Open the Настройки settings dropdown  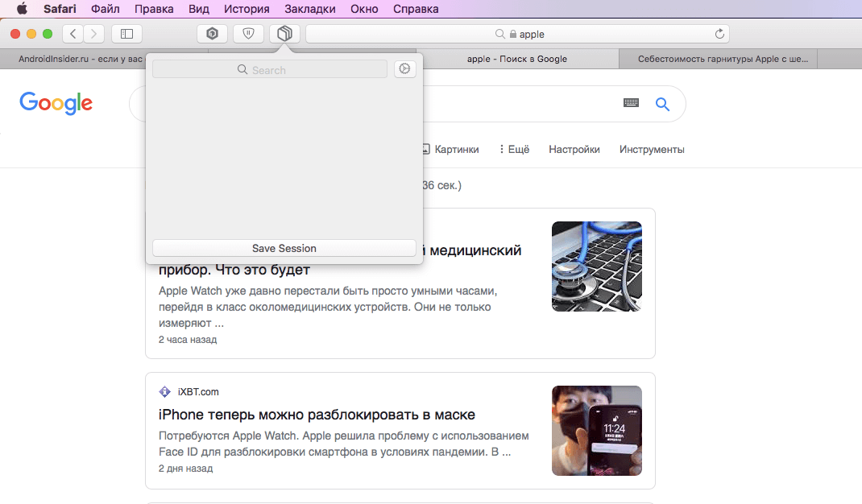pyautogui.click(x=574, y=149)
